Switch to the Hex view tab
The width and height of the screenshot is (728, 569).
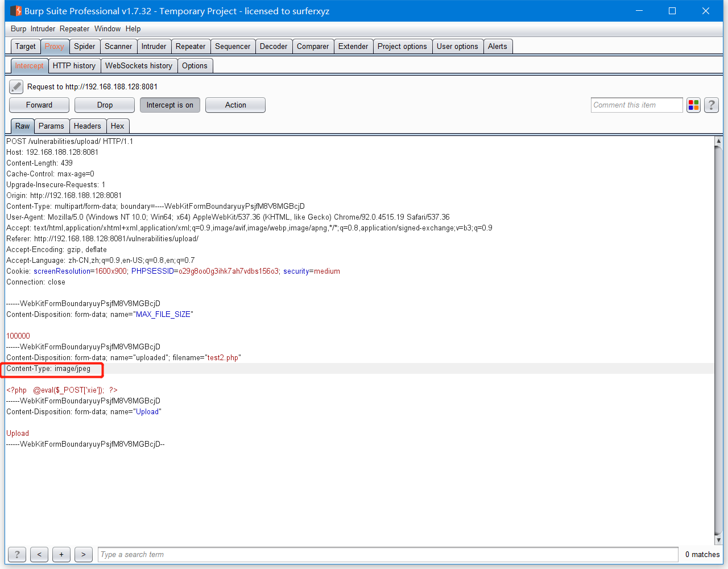118,126
